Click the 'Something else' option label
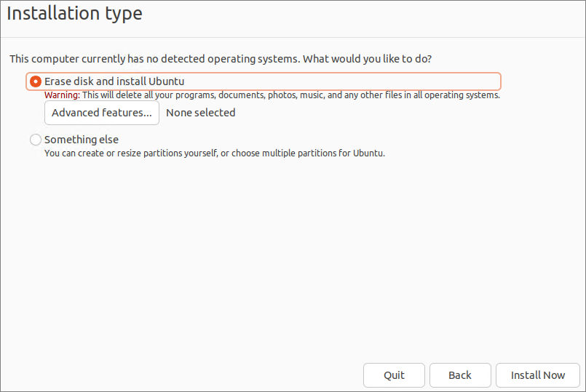This screenshot has height=392, width=586. [82, 140]
